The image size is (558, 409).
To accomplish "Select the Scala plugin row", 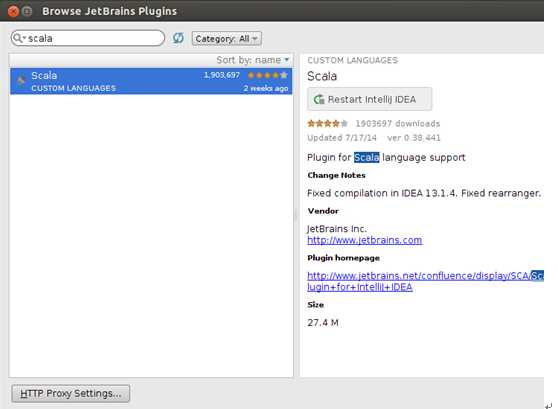I will pyautogui.click(x=151, y=81).
